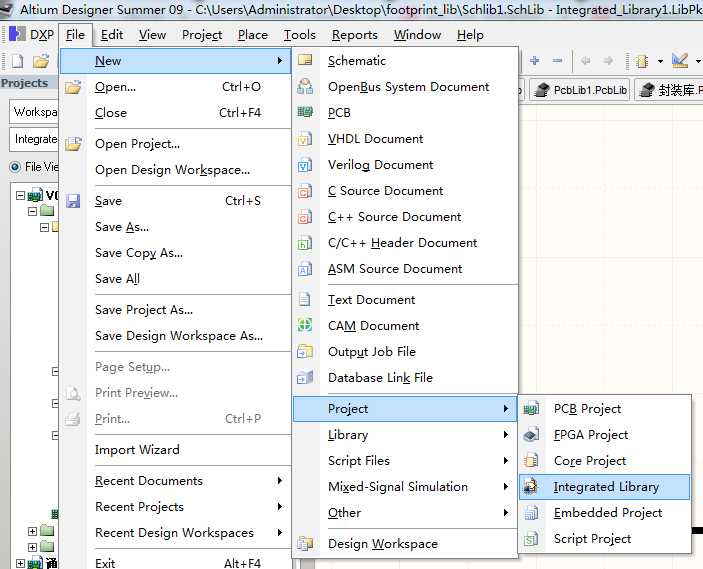Click the Open folder icon in File menu
The image size is (703, 569).
73,87
